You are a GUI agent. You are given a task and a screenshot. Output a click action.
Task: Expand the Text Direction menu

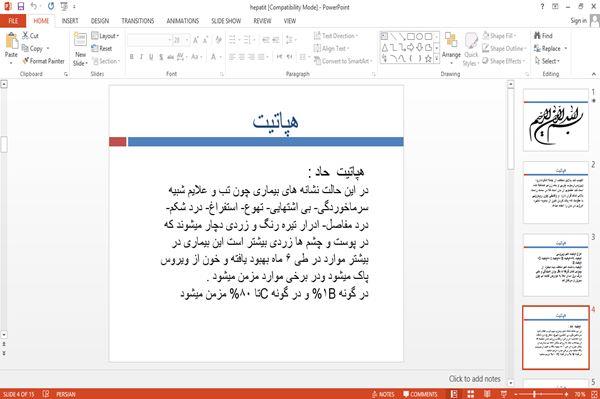click(x=336, y=36)
